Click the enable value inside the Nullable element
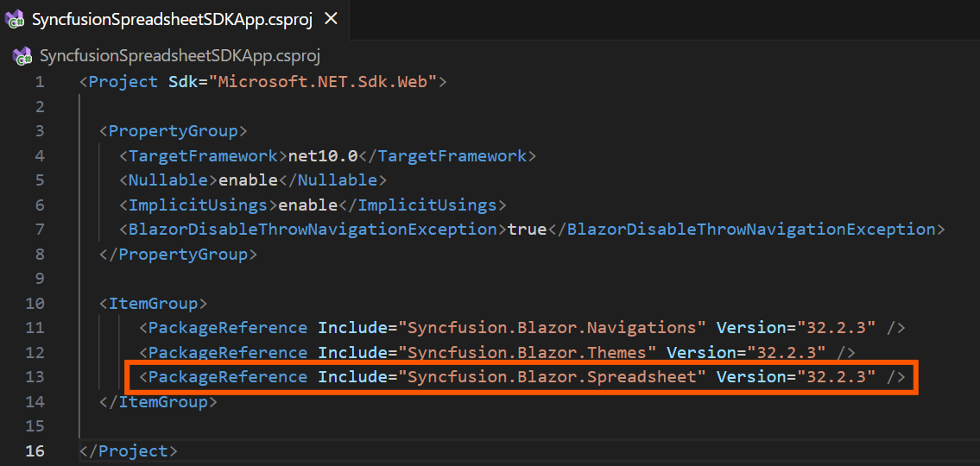This screenshot has width=980, height=466. coord(248,180)
